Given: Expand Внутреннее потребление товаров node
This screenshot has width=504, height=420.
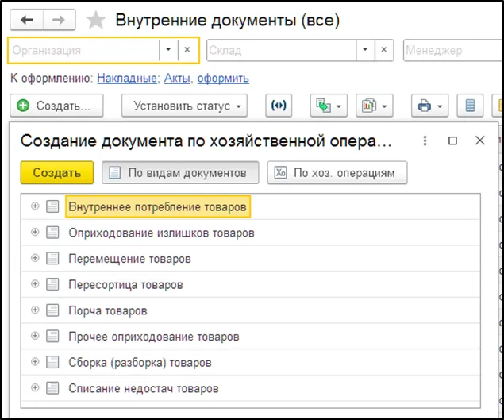Looking at the screenshot, I should click(x=35, y=206).
